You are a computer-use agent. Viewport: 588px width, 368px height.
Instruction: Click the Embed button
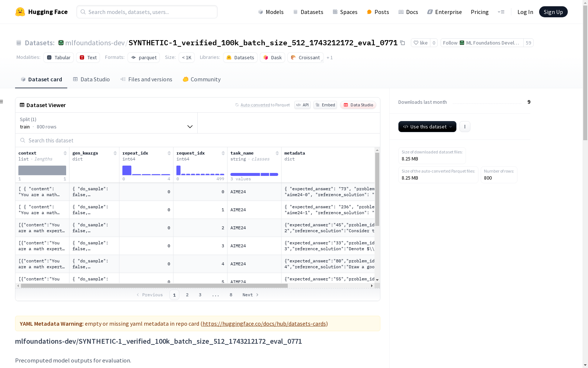[x=325, y=105]
